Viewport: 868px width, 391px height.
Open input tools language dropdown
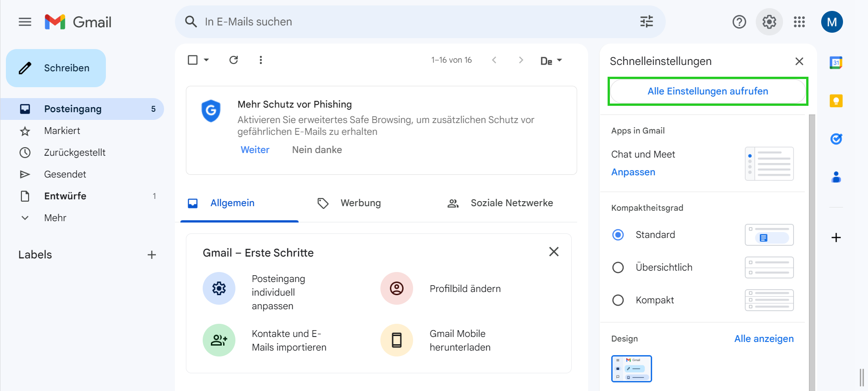551,60
